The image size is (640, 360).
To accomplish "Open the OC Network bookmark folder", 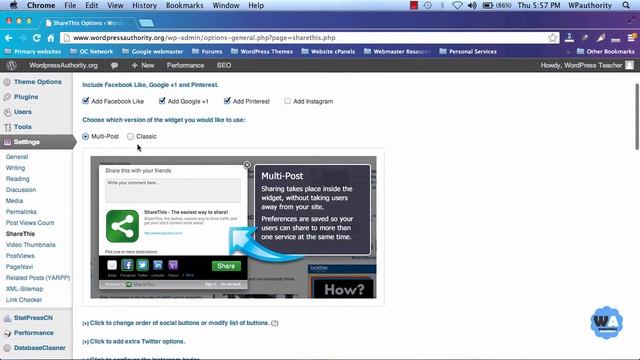I will [x=91, y=52].
